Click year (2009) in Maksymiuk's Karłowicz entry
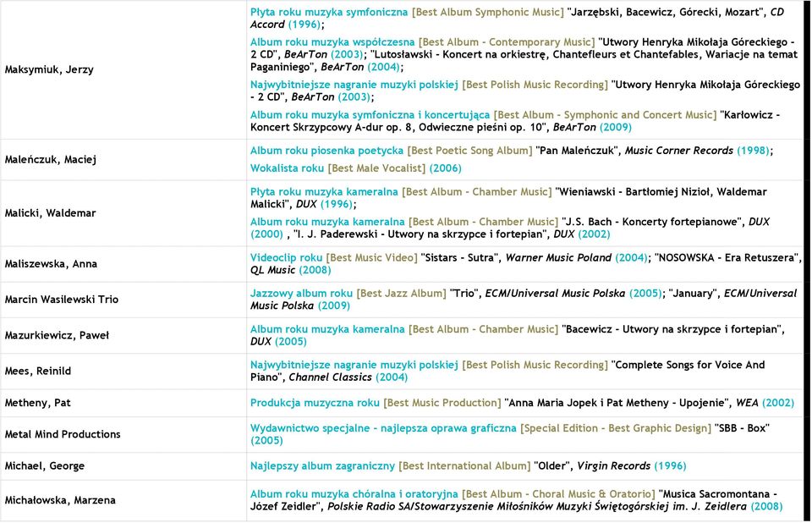This screenshot has width=812, height=523. (x=616, y=127)
